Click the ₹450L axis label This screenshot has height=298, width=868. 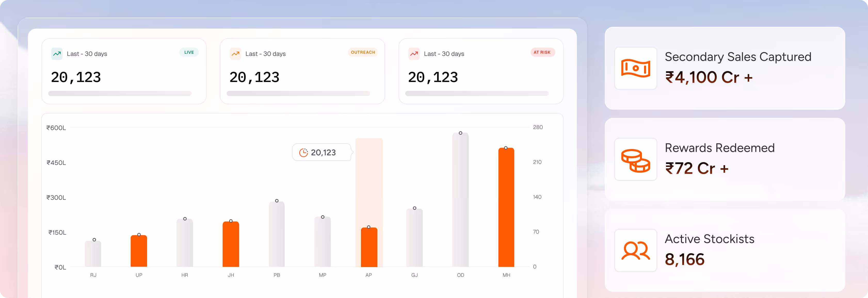(56, 163)
